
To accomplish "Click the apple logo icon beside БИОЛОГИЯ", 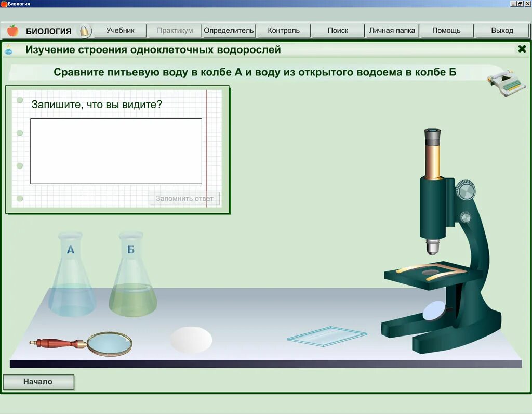I will tap(12, 31).
